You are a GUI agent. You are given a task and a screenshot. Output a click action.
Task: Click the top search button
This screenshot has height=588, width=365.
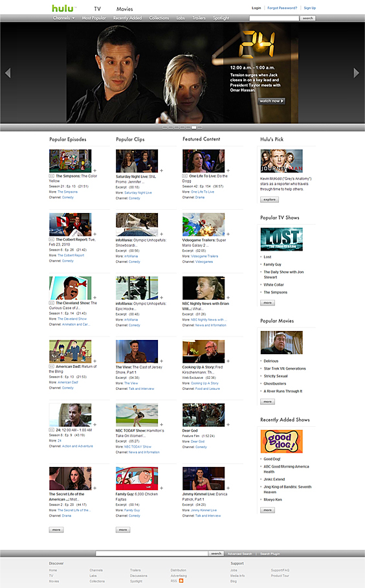307,18
